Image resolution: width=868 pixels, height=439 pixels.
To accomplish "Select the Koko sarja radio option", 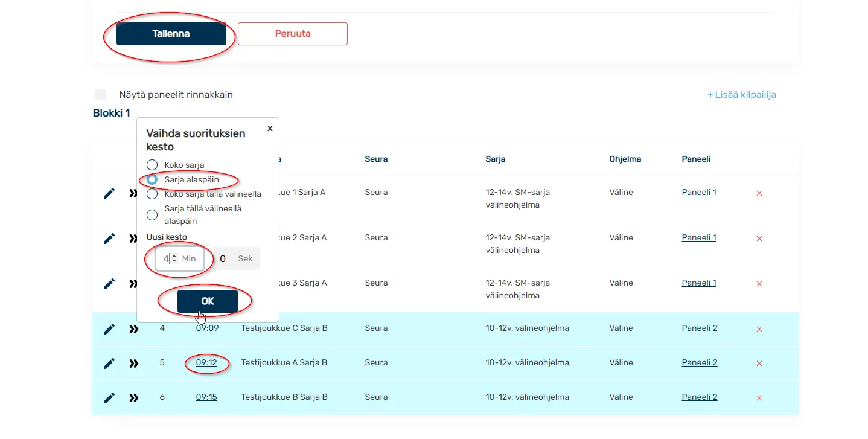I will (152, 165).
